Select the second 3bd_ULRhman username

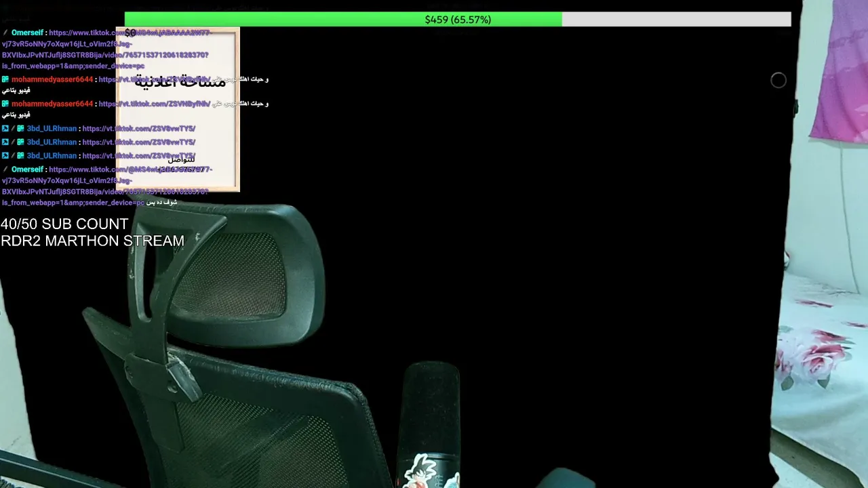(52, 142)
